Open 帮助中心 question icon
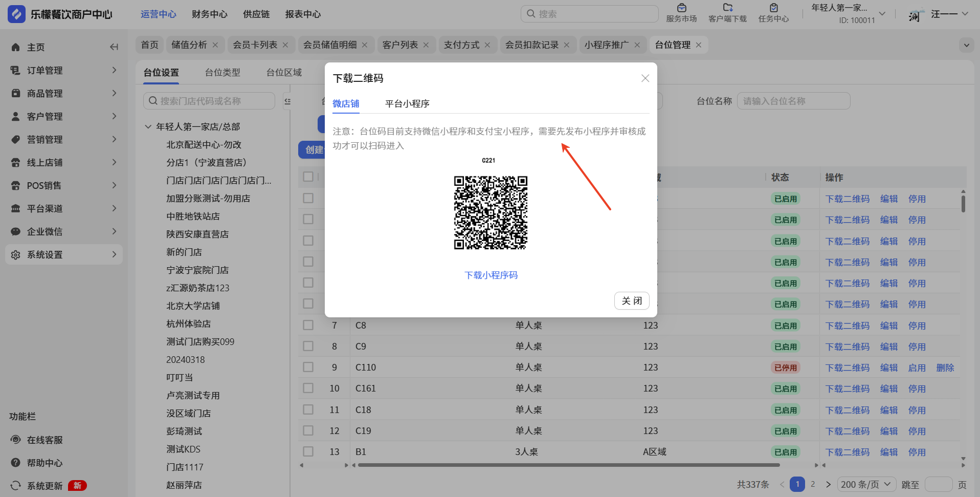 [15, 463]
